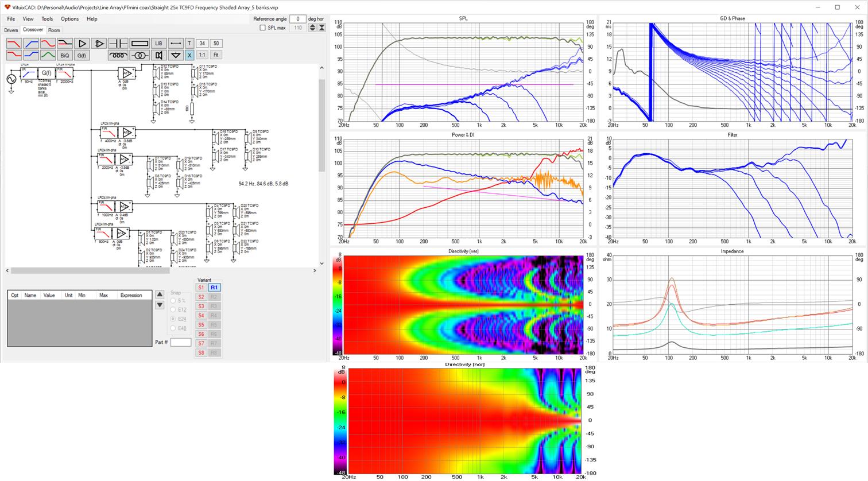The width and height of the screenshot is (868, 481).
Task: Select the G(f) block in the schematic
Action: coord(46,73)
